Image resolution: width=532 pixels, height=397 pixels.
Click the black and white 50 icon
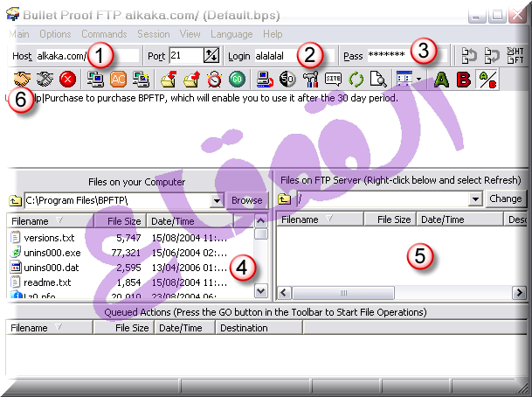pos(287,80)
